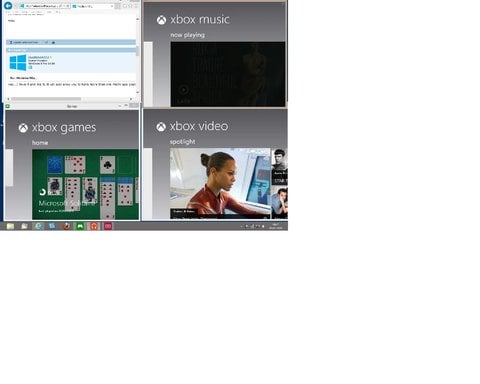480x384 pixels.
Task: Click the horizontal scrollbar thumb in the browser
Action: (x=46, y=99)
